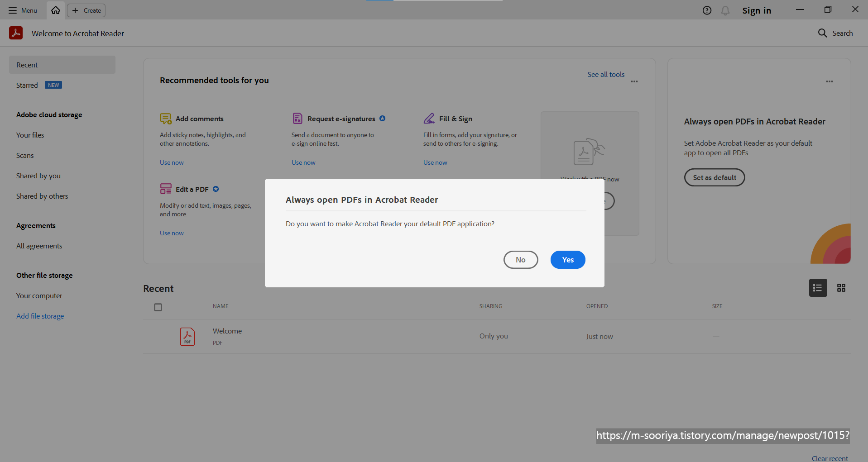The width and height of the screenshot is (868, 462).
Task: Click the Request e-signatures icon
Action: (297, 119)
